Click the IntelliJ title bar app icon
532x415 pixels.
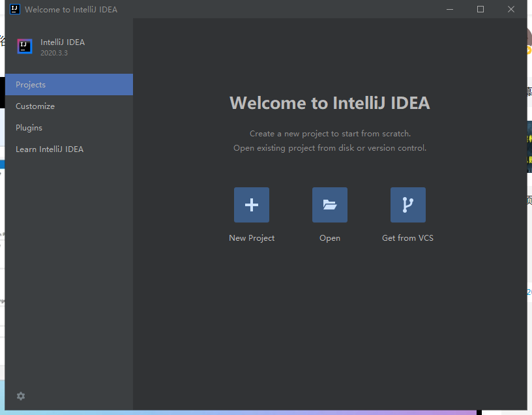coord(15,9)
